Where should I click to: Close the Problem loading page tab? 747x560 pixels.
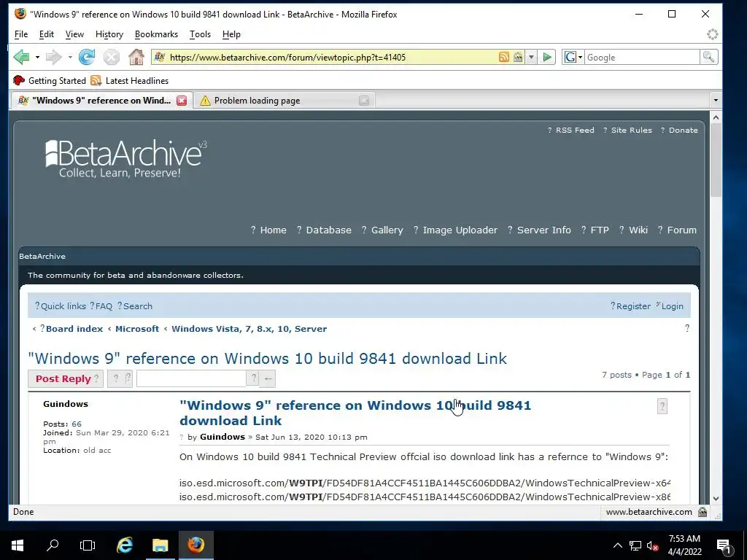pos(364,101)
